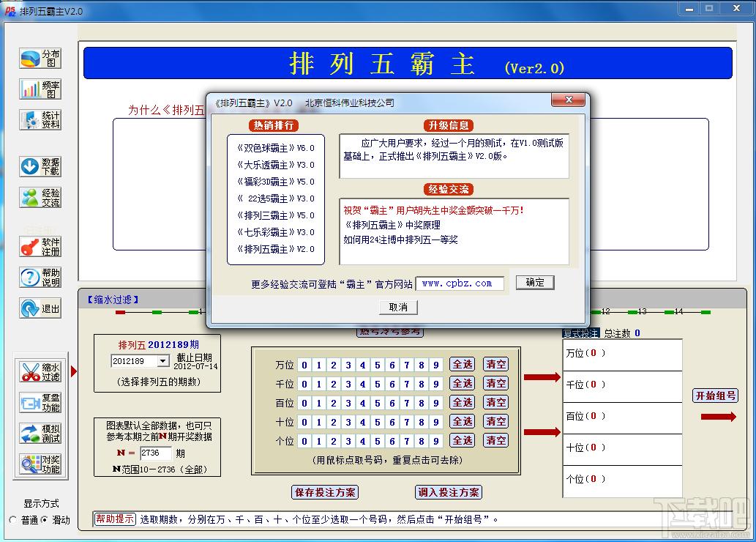This screenshot has height=542, width=756.
Task: Click the 百位(0) result box
Action: click(x=622, y=418)
